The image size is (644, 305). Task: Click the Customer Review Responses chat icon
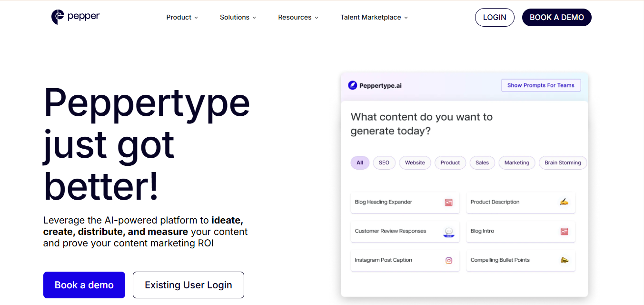point(449,232)
